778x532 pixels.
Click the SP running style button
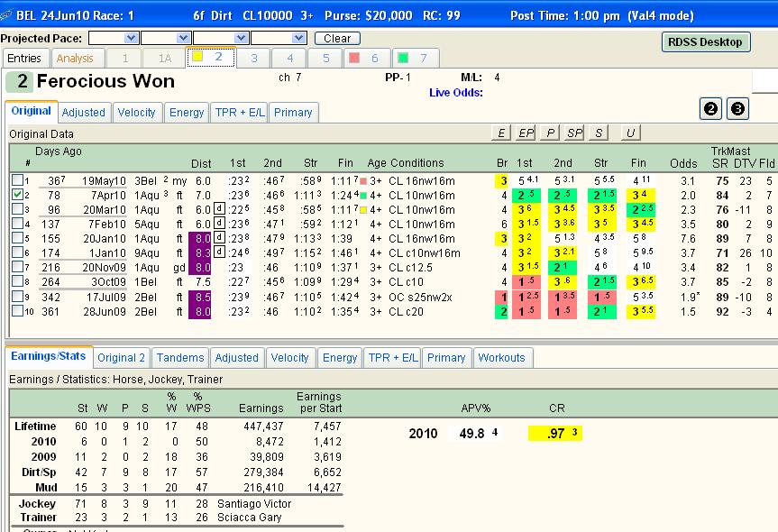point(574,133)
